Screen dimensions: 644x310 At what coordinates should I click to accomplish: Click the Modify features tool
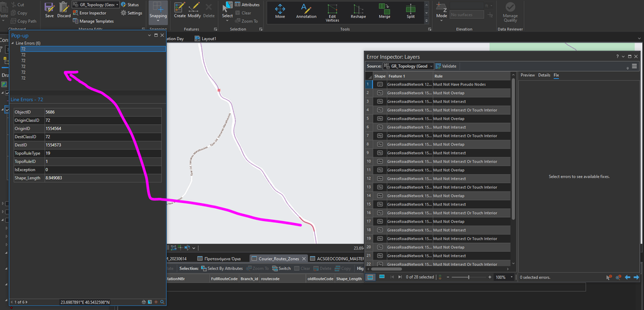point(194,10)
